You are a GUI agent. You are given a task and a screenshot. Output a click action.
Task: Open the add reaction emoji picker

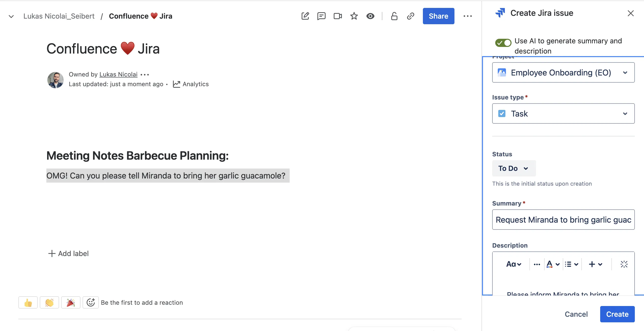91,302
